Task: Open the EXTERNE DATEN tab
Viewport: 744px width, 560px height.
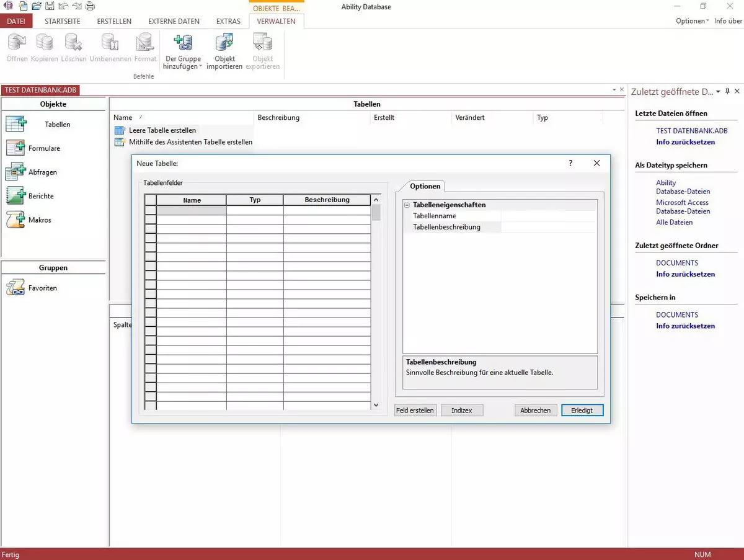Action: click(x=174, y=21)
